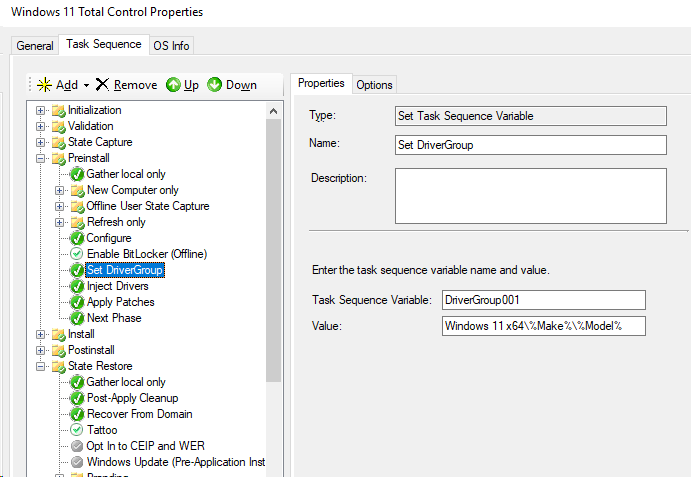The height and width of the screenshot is (477, 691).
Task: Select the Set DriverGroup step
Action: click(x=125, y=270)
